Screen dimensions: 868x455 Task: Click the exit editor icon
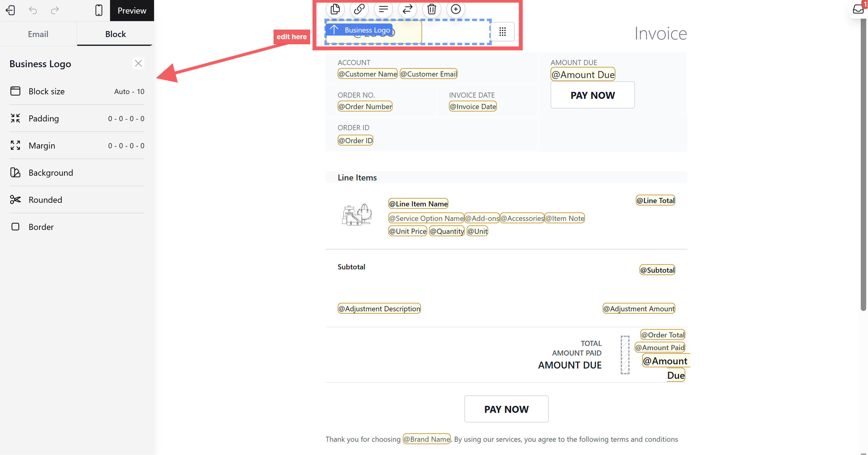11,11
